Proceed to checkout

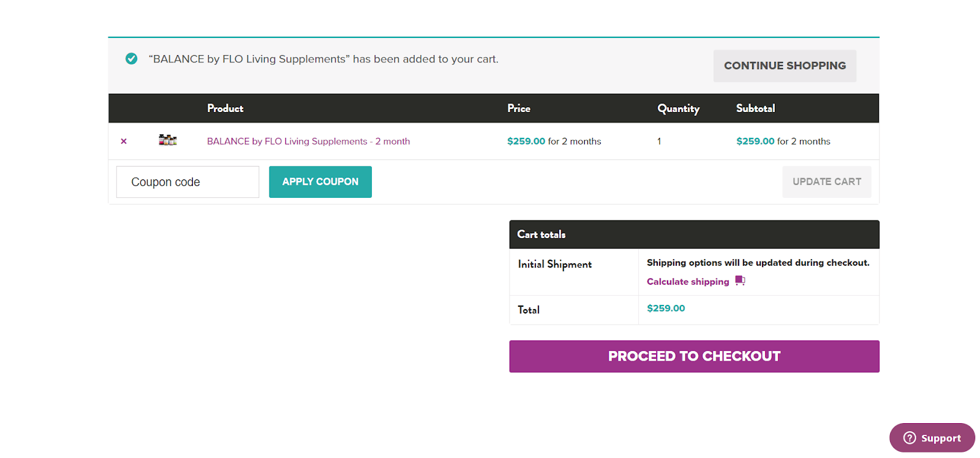(x=694, y=356)
